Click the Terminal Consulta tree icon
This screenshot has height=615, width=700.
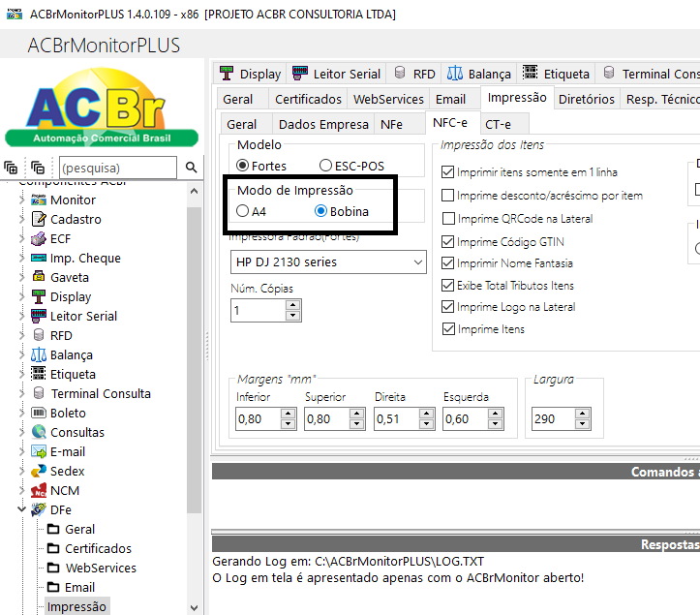39,393
